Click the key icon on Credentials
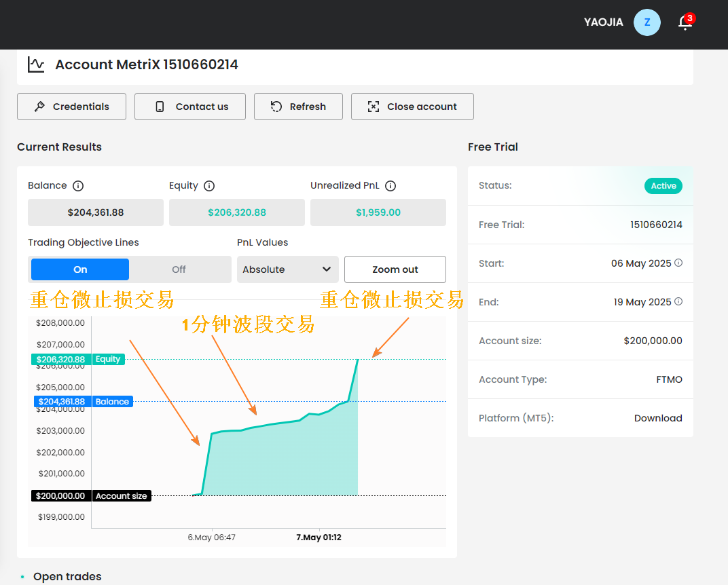This screenshot has width=728, height=585. (39, 107)
